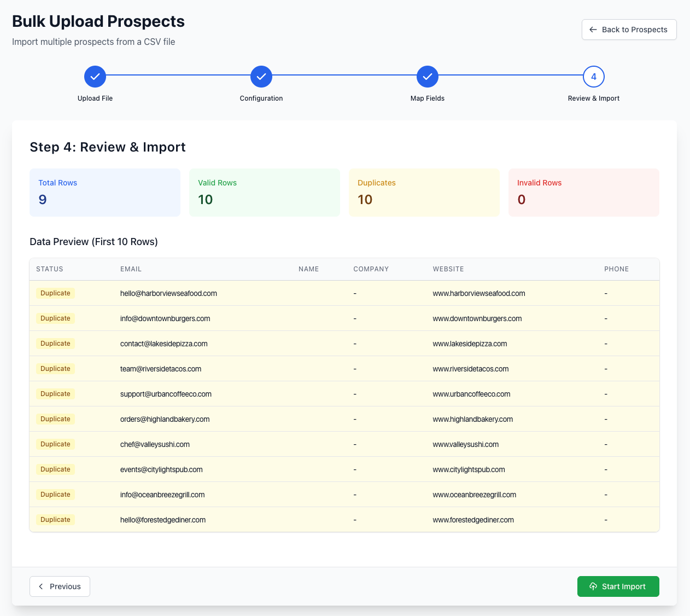Screen dimensions: 690x616
Task: Click the Back to Prospects button
Action: pyautogui.click(x=629, y=30)
